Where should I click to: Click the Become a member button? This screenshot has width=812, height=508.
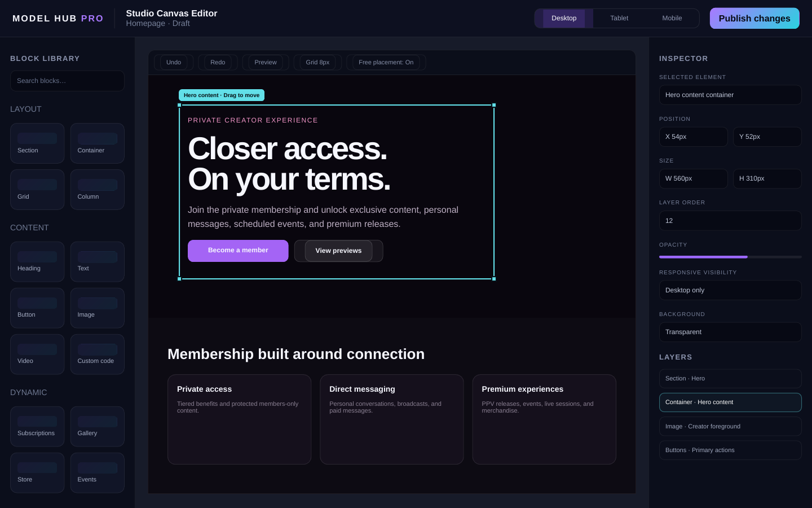(238, 251)
